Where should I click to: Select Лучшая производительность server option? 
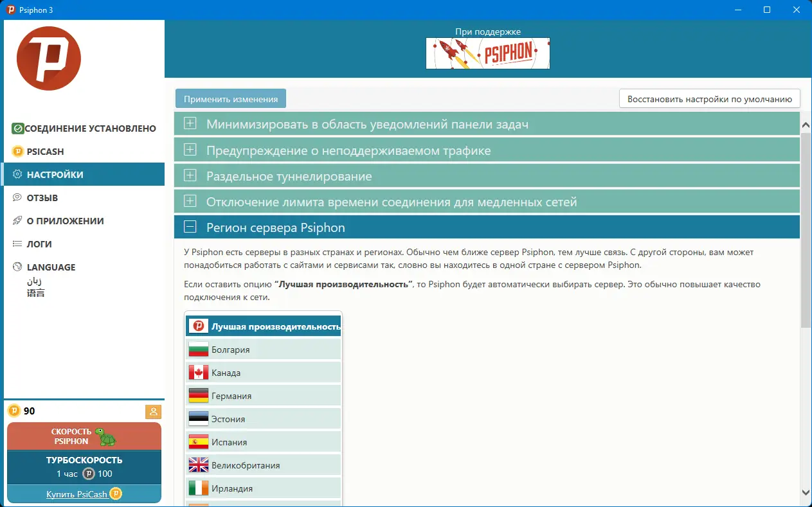tap(264, 326)
